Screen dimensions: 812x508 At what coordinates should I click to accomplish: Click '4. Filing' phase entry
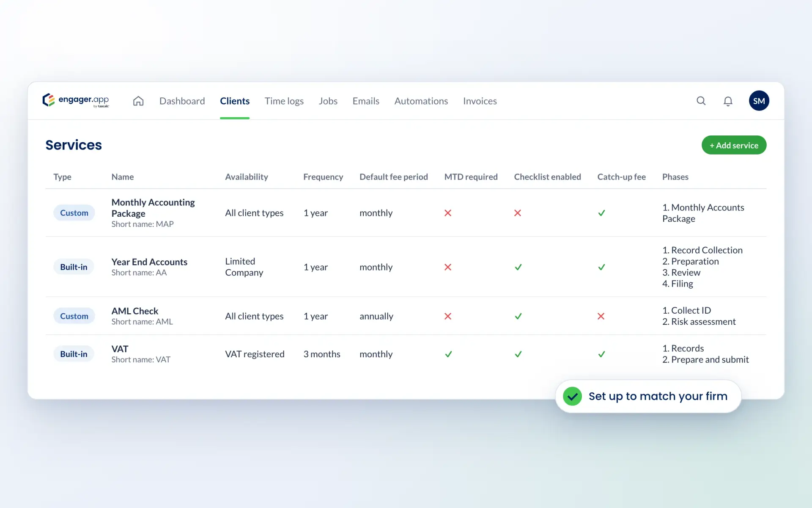click(x=678, y=284)
